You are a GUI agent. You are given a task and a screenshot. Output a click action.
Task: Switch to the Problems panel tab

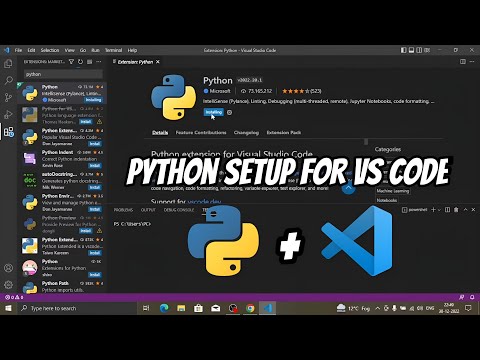(123, 210)
